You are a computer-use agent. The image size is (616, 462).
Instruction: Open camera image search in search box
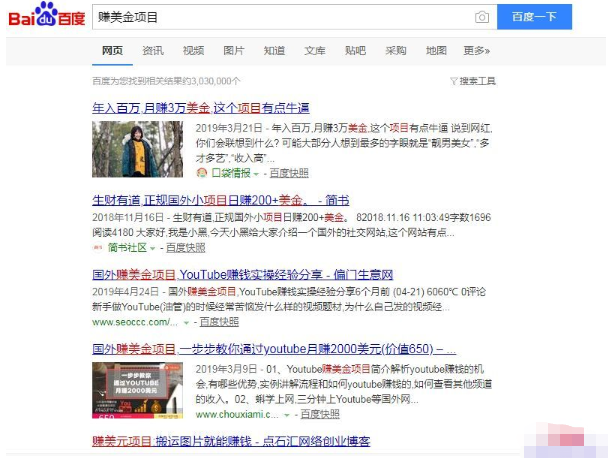482,18
